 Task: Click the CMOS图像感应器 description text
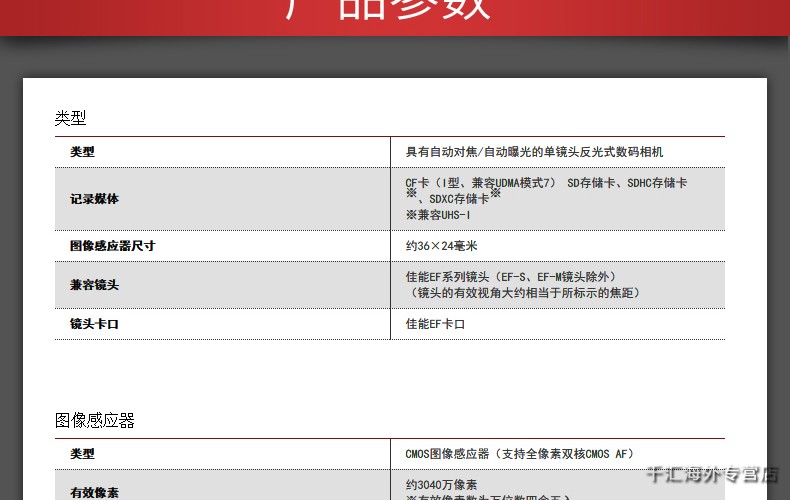[519, 454]
